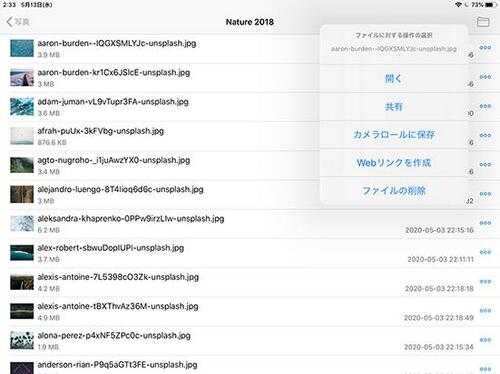Click the 6.2 MB file size

point(49,230)
